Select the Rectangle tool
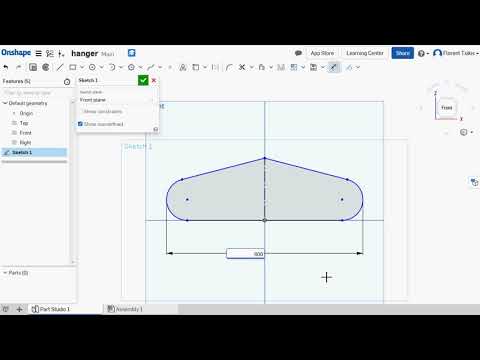 (x=73, y=67)
